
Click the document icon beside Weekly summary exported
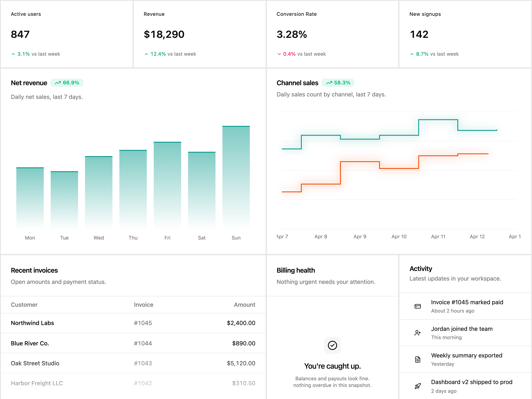[x=418, y=360]
